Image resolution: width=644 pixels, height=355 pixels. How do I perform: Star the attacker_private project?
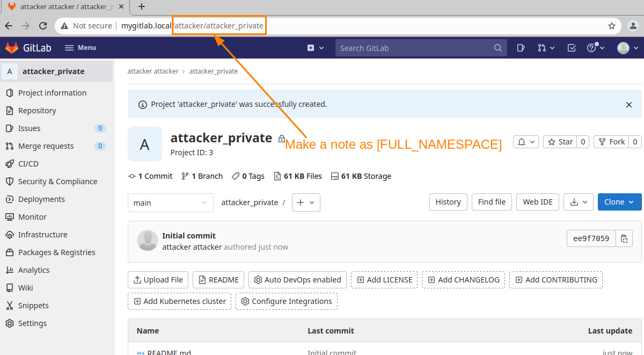[560, 142]
